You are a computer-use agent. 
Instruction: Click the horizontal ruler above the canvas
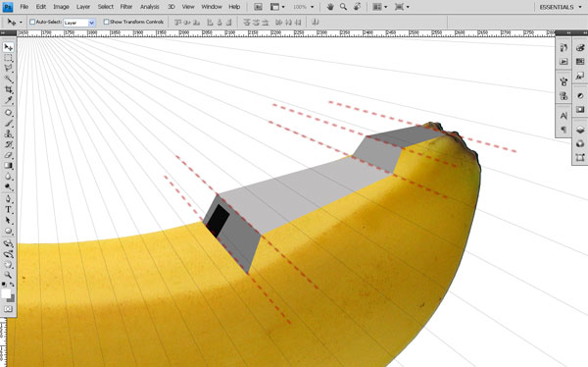pos(286,33)
